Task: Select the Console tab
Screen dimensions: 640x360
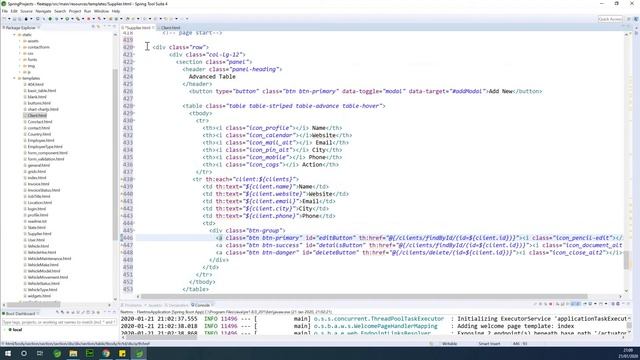Action: [202, 305]
